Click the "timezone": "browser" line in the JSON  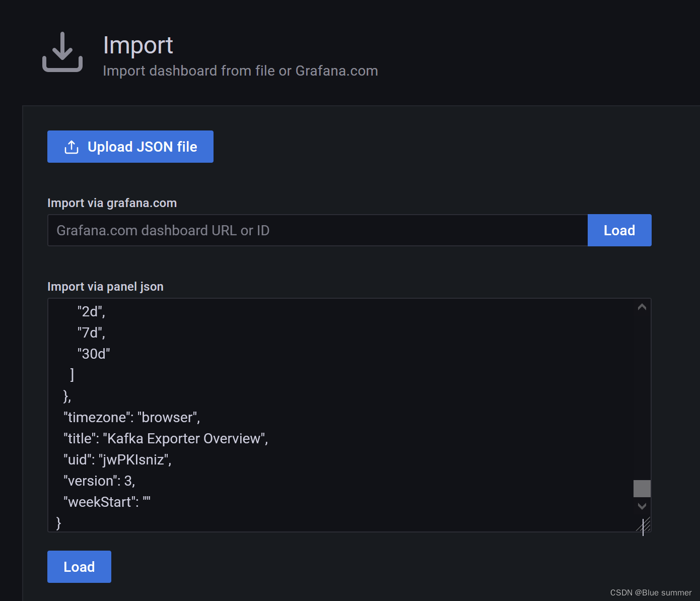pyautogui.click(x=131, y=418)
